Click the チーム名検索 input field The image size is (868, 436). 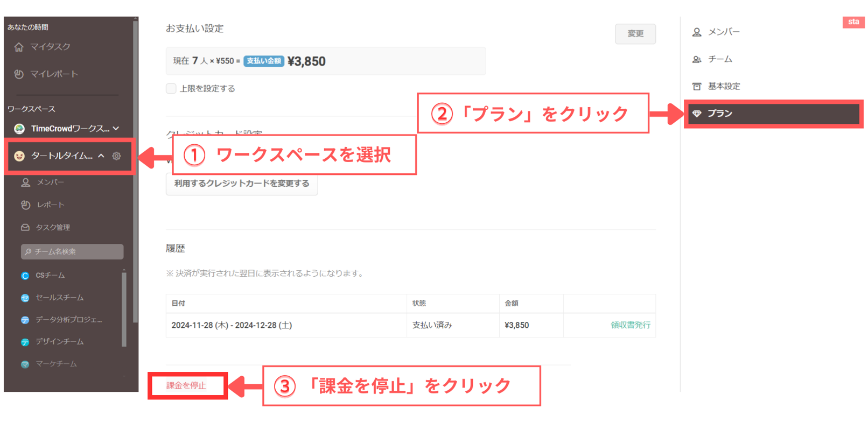tap(72, 251)
